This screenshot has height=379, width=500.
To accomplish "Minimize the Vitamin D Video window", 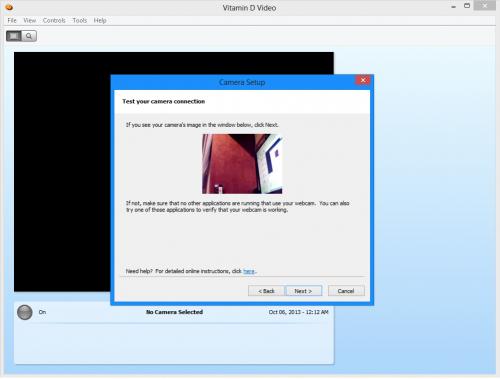I will pos(453,6).
